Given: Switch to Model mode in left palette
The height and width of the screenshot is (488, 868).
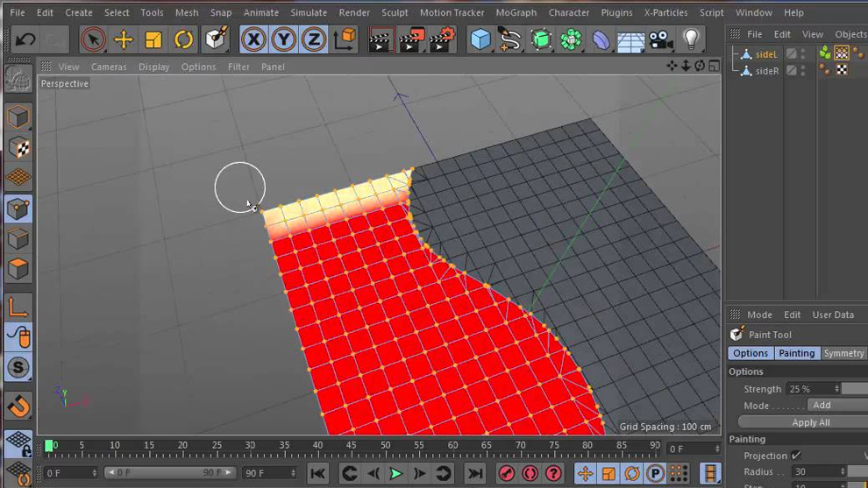Looking at the screenshot, I should [18, 117].
